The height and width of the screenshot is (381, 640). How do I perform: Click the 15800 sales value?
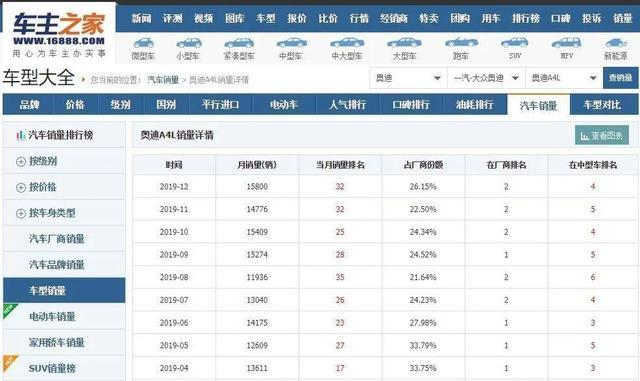point(257,187)
